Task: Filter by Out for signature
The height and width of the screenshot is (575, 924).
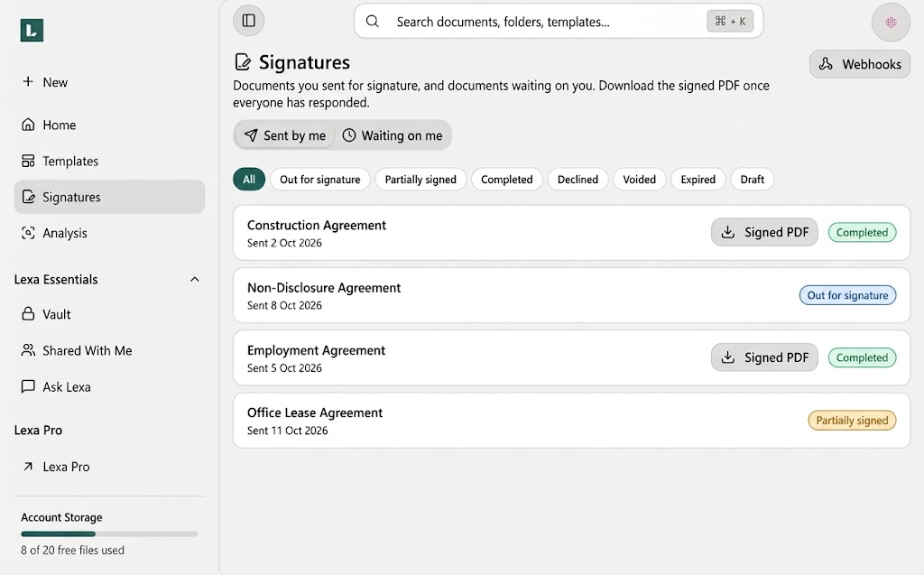Action: click(320, 180)
